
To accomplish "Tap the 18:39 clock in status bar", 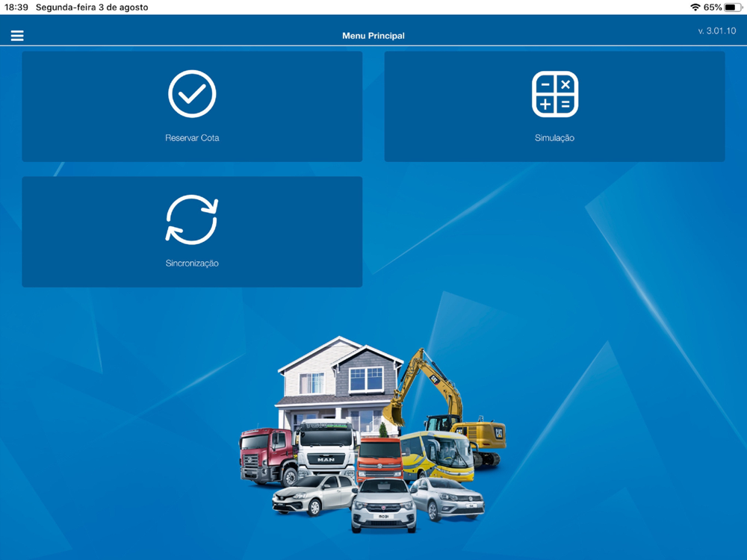I will tap(16, 7).
